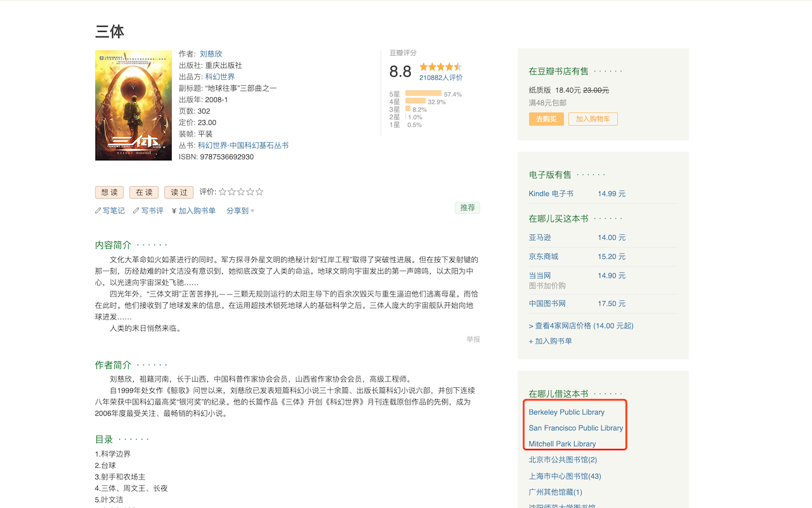Click the 加入购物车 button
Screen dimensions: 812x508
[x=593, y=119]
